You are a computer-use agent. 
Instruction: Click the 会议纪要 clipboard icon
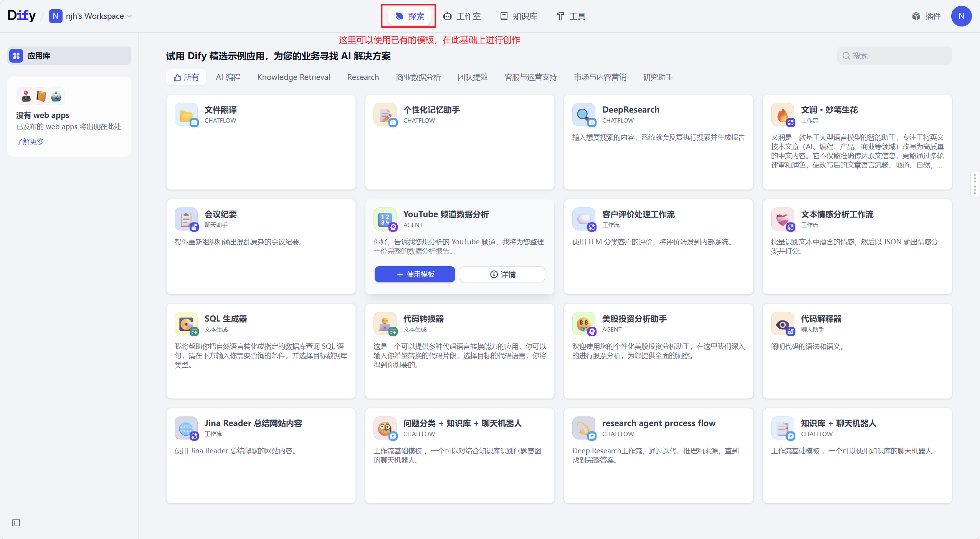click(x=186, y=219)
